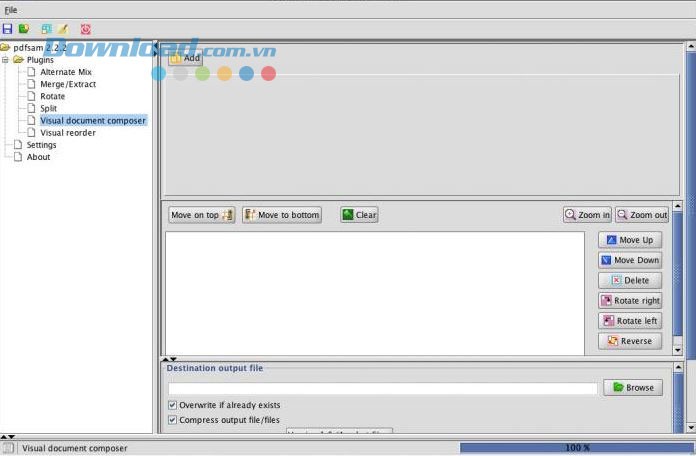Click the white page composition area
Viewport: 696px width, 456px height.
[375, 293]
